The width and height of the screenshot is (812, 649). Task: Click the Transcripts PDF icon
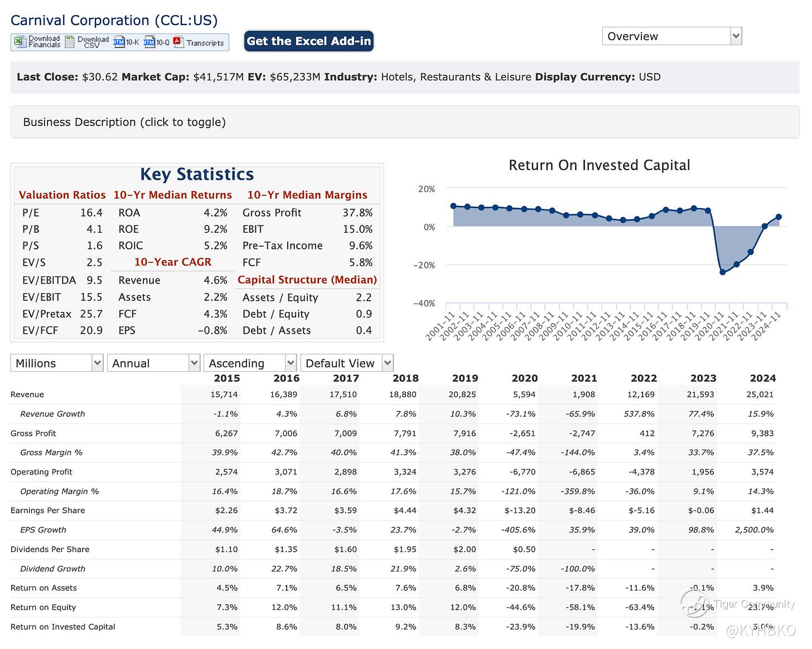click(178, 42)
